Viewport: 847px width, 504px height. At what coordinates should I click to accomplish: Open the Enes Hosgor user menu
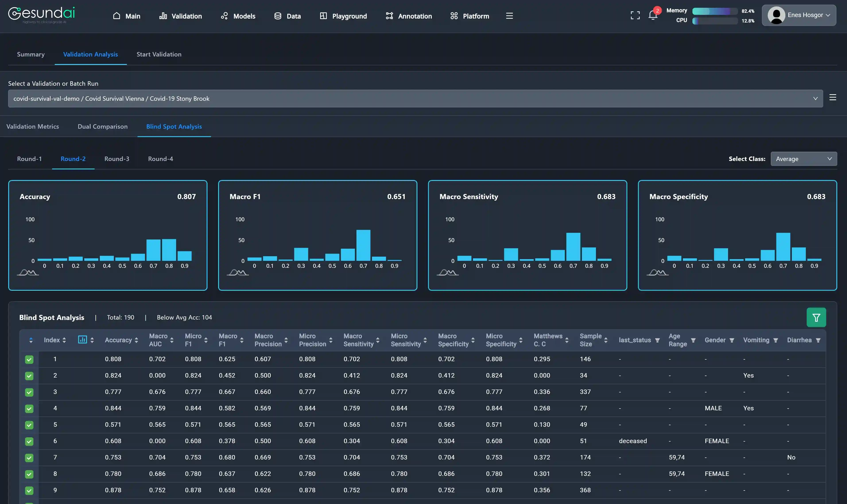799,15
